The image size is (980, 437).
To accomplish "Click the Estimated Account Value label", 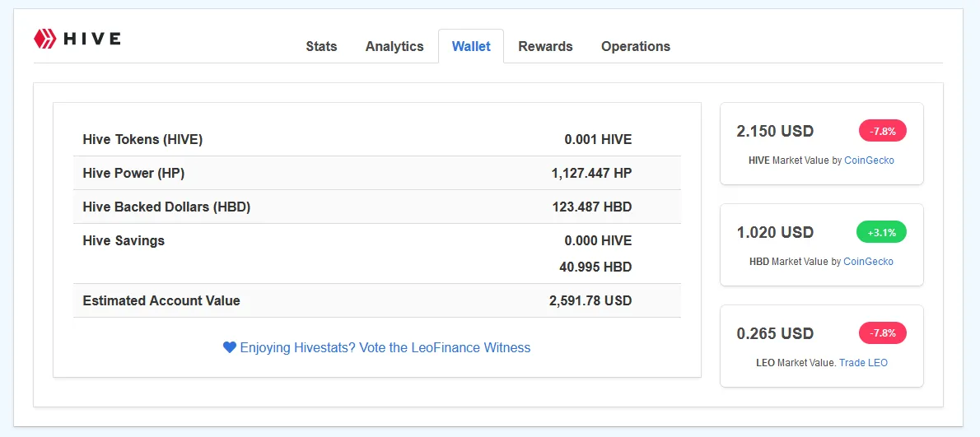I will [x=161, y=300].
